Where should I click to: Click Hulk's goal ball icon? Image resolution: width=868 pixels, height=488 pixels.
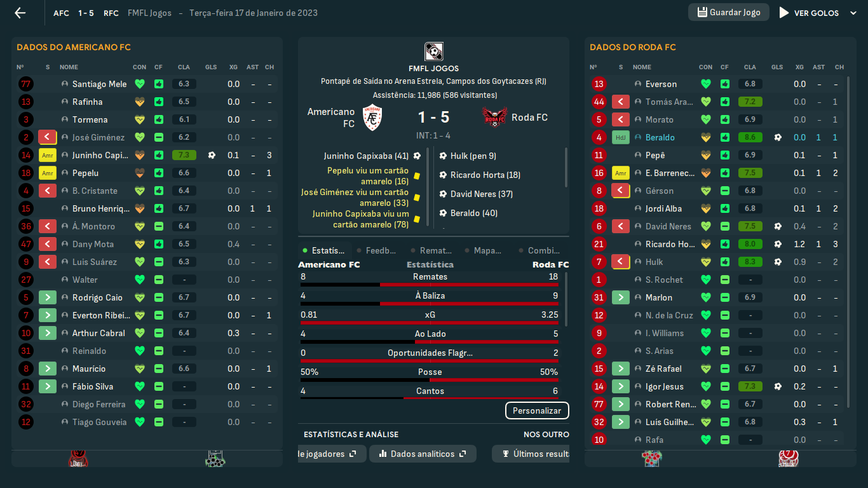[777, 262]
